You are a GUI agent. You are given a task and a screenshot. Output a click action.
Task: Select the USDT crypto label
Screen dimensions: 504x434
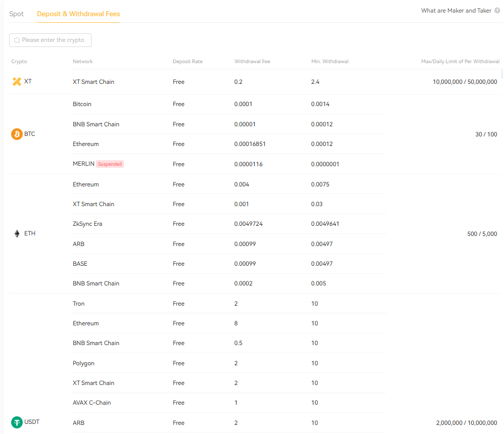(x=32, y=422)
